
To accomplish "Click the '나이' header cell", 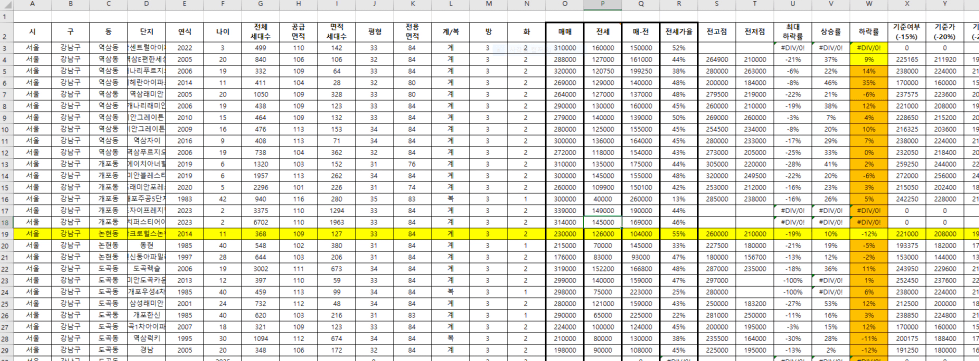I will (222, 32).
